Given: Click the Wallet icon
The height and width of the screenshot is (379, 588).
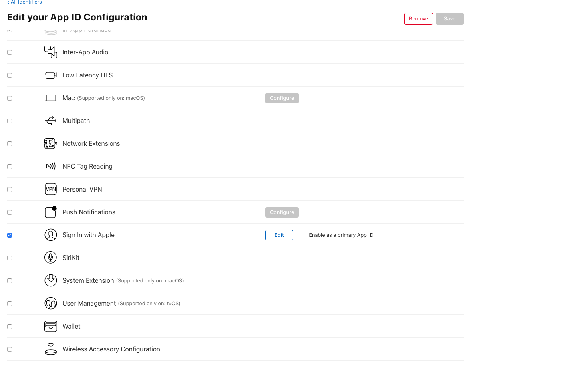Looking at the screenshot, I should 51,327.
